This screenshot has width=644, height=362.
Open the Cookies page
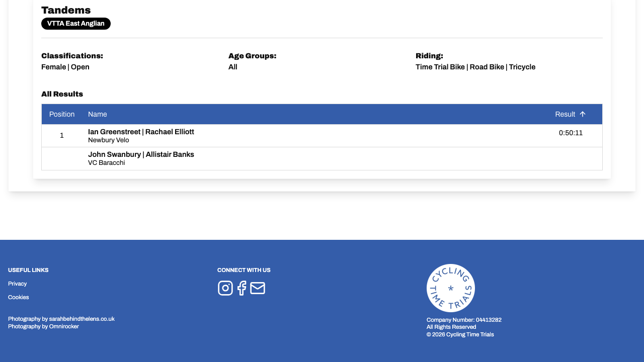[18, 297]
